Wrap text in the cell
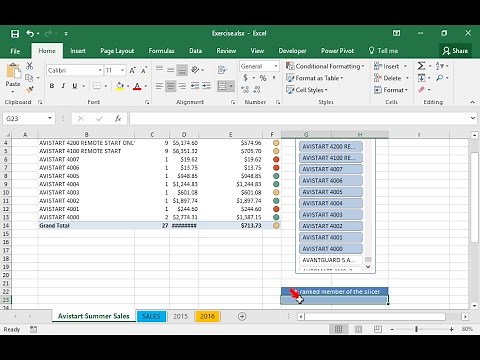This screenshot has width=480, height=360. [x=222, y=70]
